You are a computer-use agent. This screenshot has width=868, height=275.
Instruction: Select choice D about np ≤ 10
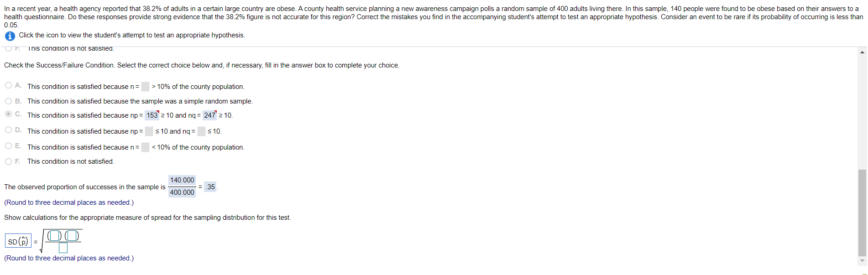8,130
